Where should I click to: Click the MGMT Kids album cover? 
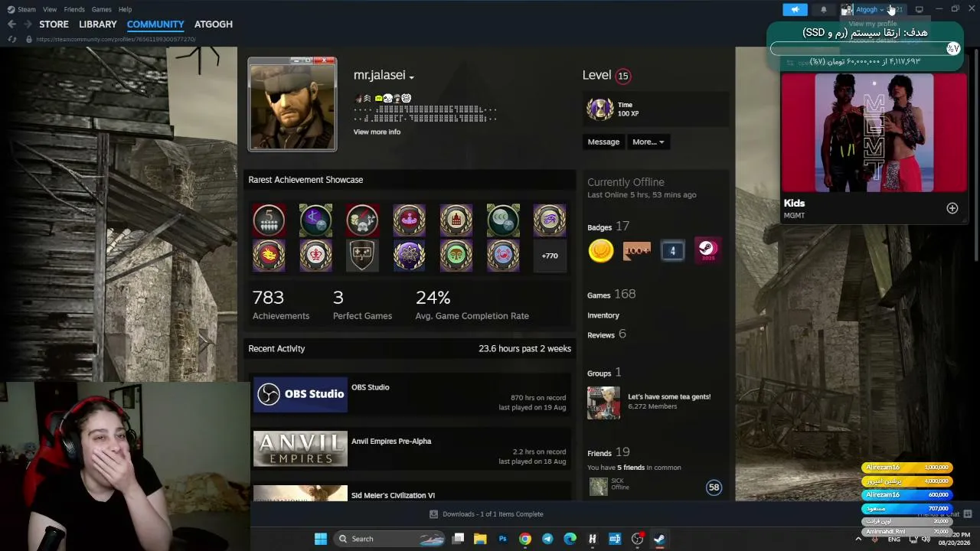pyautogui.click(x=874, y=132)
